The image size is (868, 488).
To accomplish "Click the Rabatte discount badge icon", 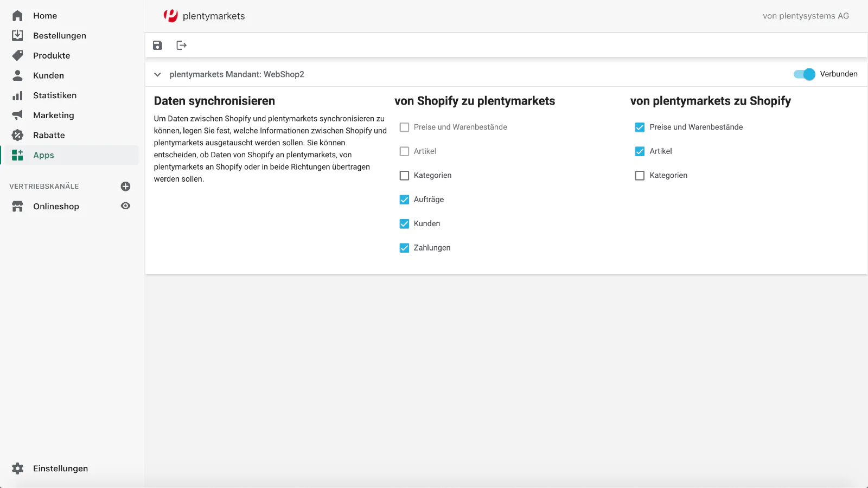I will [x=17, y=135].
